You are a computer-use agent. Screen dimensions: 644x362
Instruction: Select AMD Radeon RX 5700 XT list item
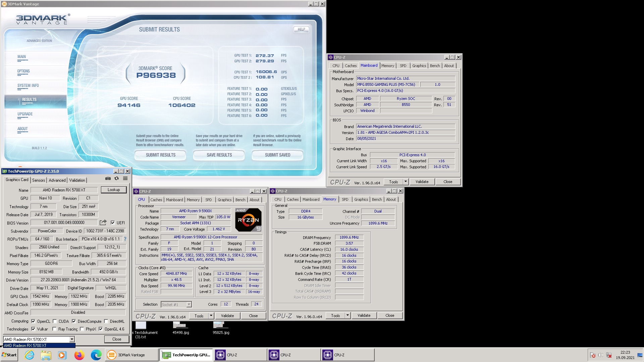39,346
